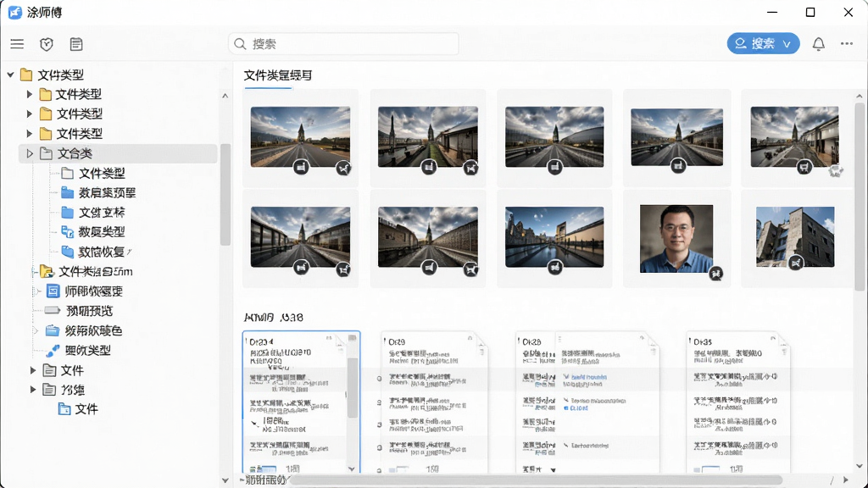Open the dropdown chevron on the blue 搜索 button
The width and height of the screenshot is (868, 488).
pos(787,44)
